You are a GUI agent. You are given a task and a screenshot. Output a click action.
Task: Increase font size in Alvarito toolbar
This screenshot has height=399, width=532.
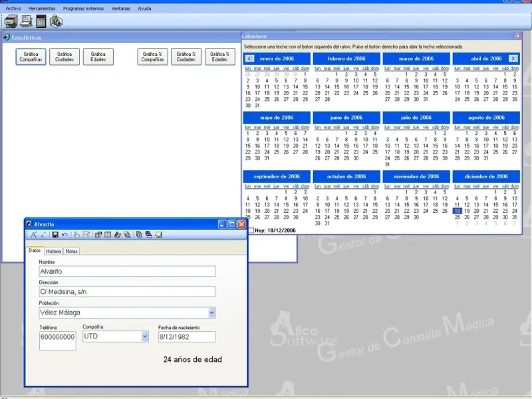(x=34, y=235)
